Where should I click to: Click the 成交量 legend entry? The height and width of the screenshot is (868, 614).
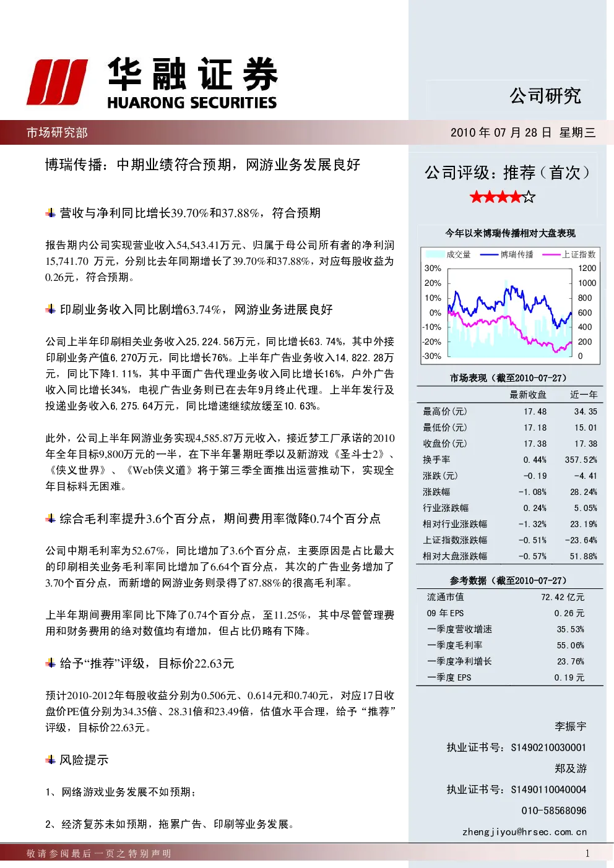[x=449, y=254]
